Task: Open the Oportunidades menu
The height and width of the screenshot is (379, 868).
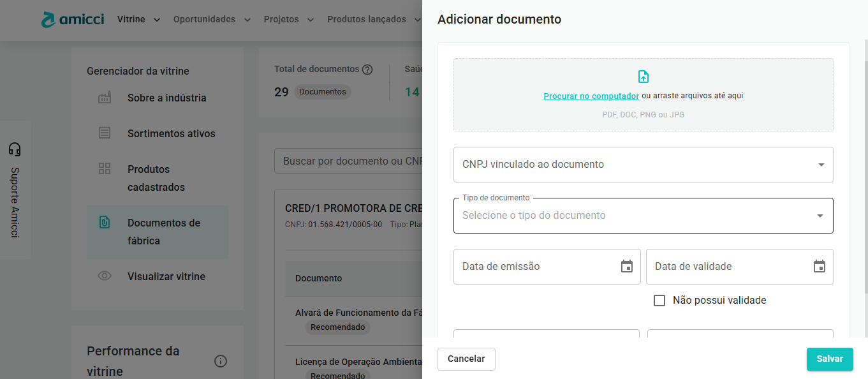Action: tap(212, 20)
